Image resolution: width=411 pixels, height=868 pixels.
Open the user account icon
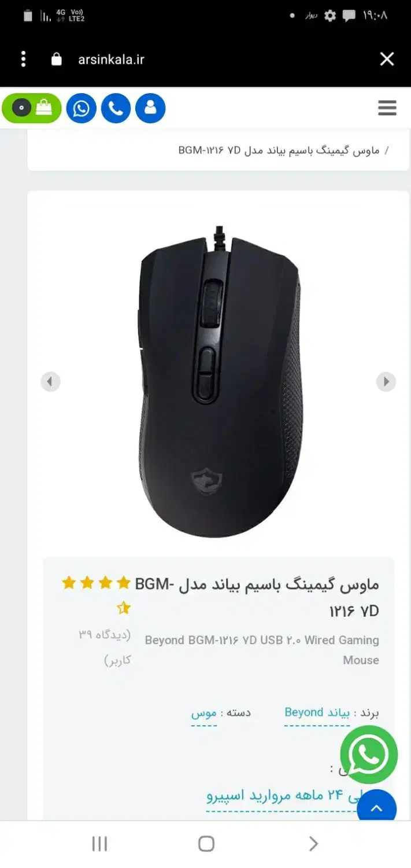[150, 108]
